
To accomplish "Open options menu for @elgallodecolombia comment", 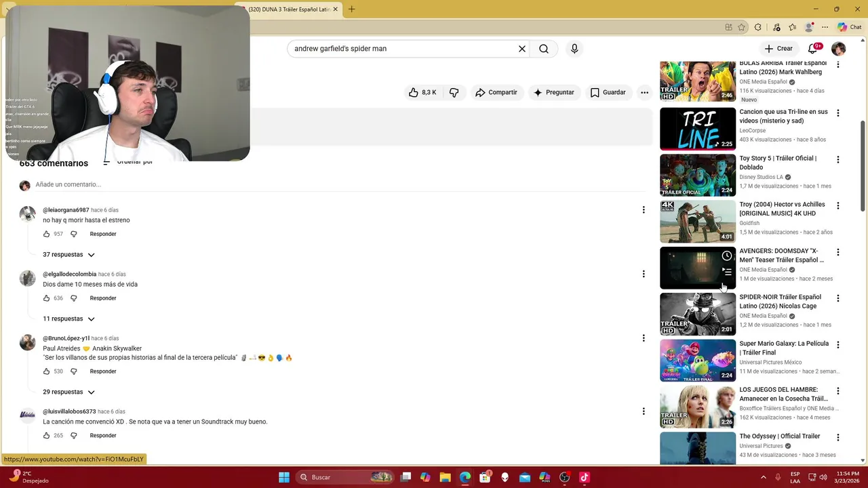I will click(x=644, y=274).
